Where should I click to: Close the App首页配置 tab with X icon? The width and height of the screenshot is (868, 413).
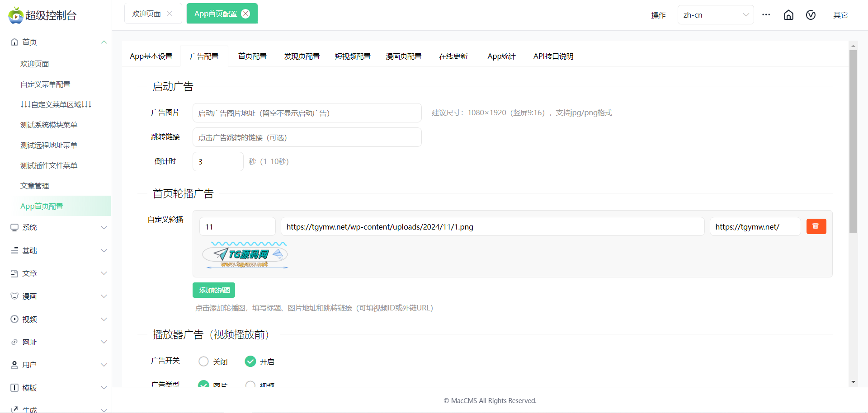click(x=245, y=14)
